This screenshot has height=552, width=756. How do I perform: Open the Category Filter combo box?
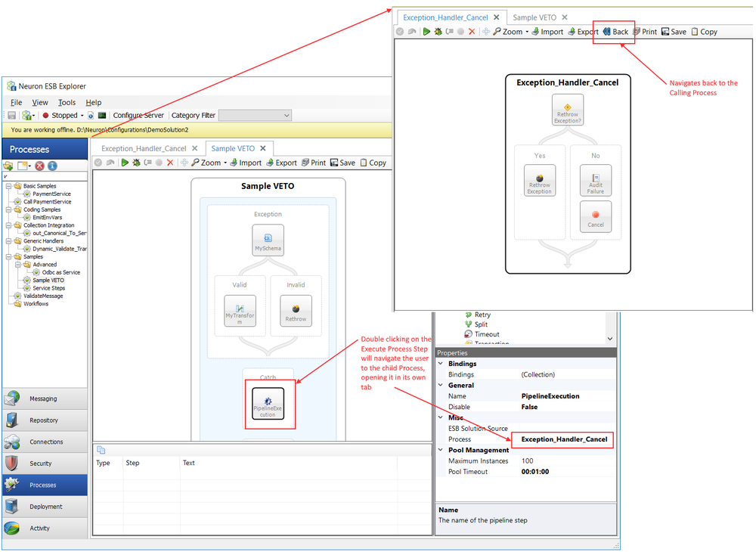tap(255, 115)
